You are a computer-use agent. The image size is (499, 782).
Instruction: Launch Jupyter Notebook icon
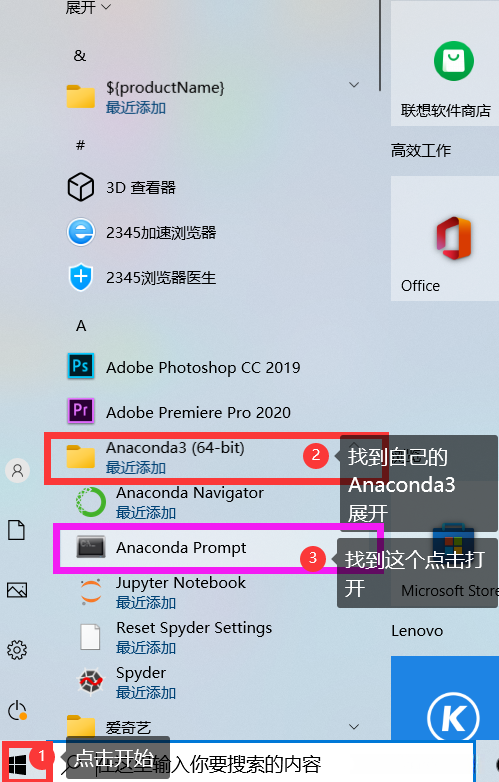91,591
